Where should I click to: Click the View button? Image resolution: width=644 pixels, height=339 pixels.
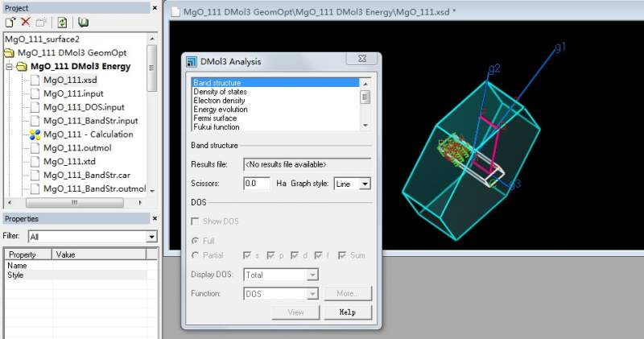tap(295, 312)
